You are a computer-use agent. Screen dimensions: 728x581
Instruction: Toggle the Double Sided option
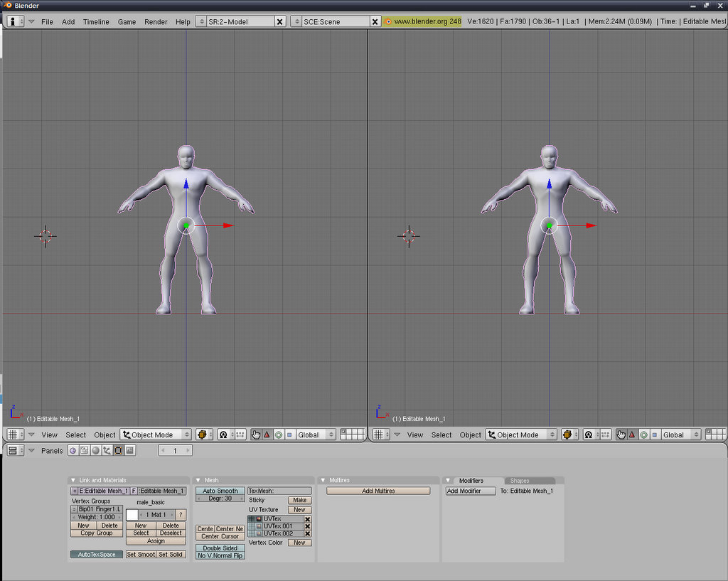(220, 548)
